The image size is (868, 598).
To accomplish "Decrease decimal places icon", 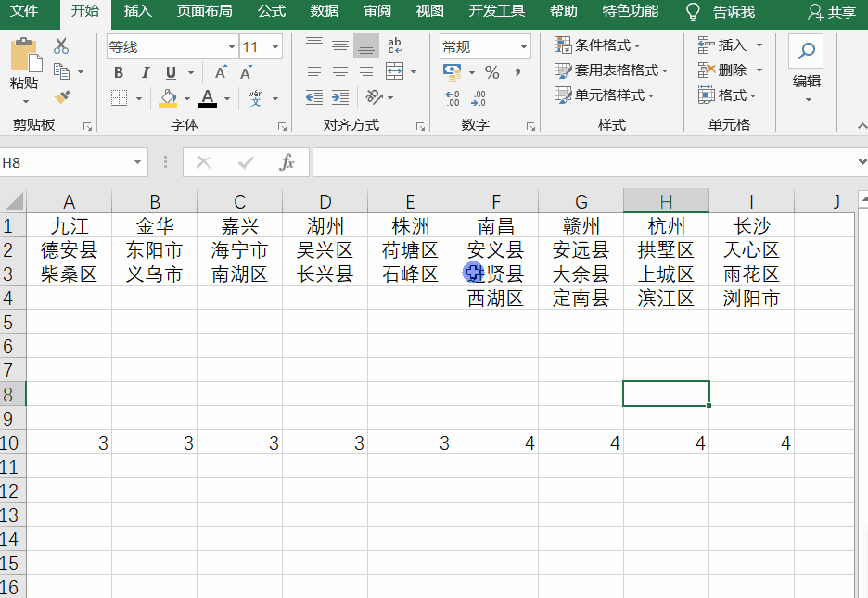I will (479, 98).
